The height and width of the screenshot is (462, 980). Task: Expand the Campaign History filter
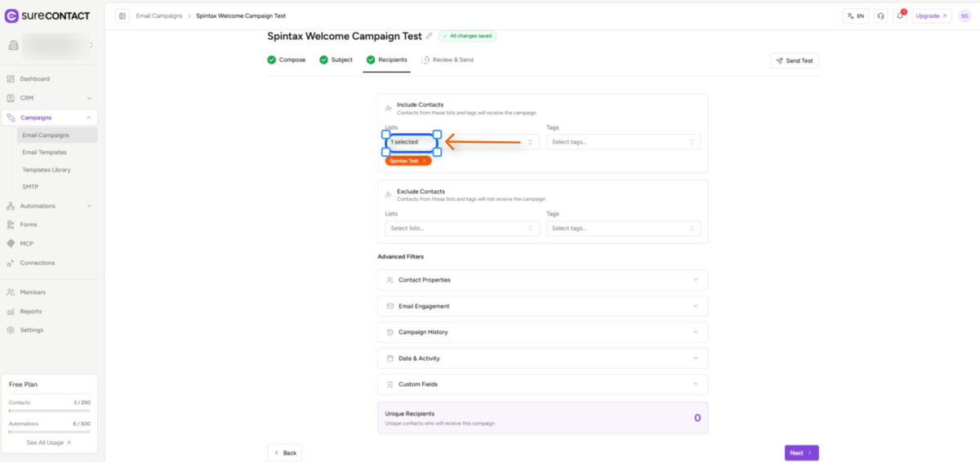(542, 332)
